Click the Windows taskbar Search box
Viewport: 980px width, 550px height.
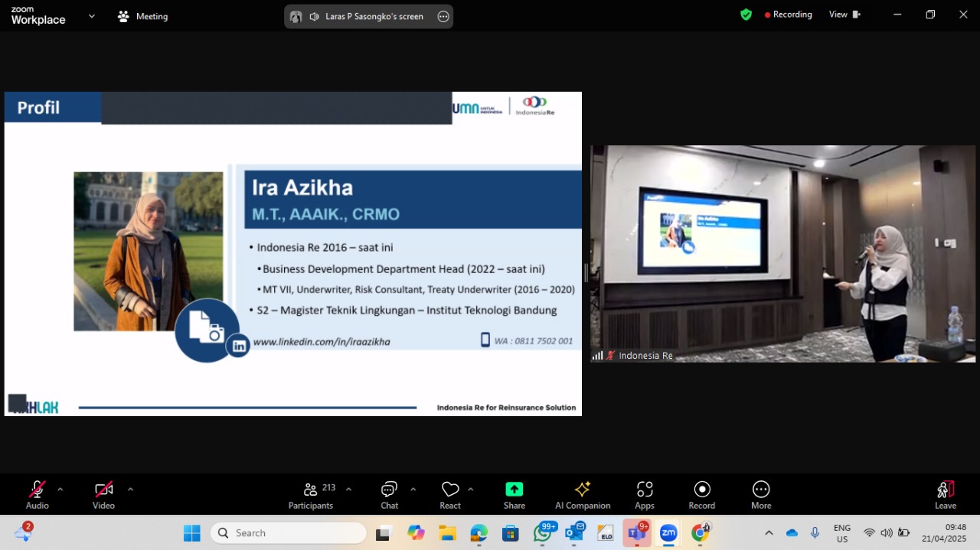pyautogui.click(x=289, y=533)
